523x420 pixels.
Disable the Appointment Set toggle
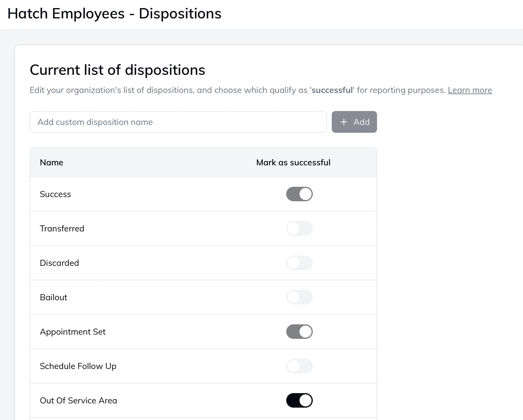pos(299,332)
